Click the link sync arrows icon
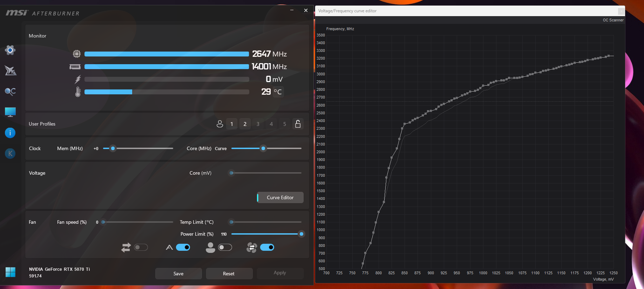This screenshot has width=644, height=289. [x=126, y=248]
